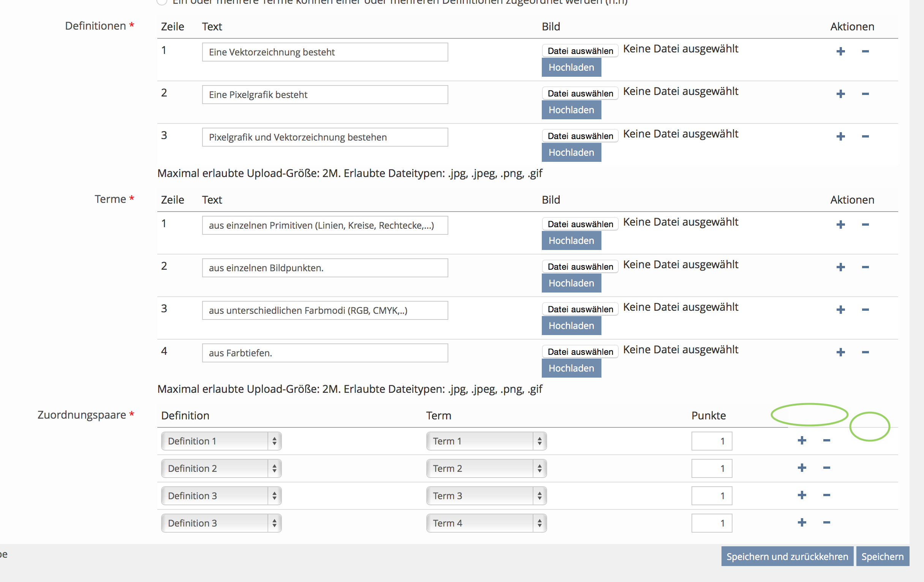
Task: Add row after third definition 'Pixelgrafik und Vektorzeichnung'
Action: pyautogui.click(x=840, y=137)
